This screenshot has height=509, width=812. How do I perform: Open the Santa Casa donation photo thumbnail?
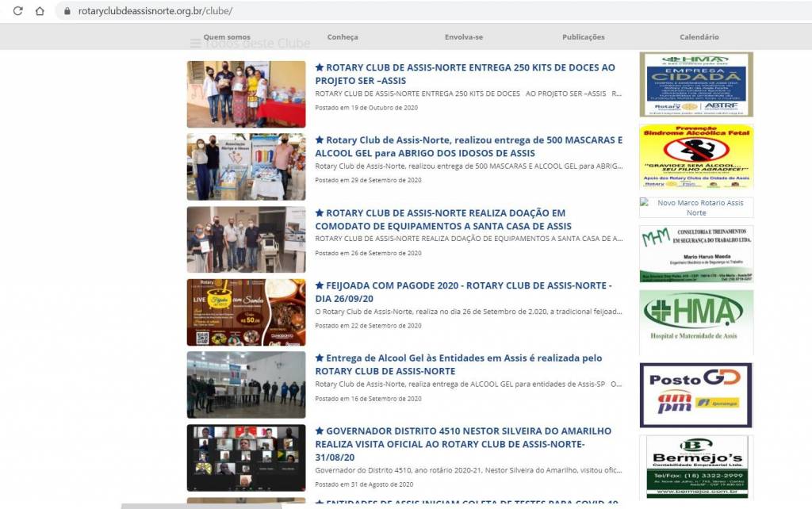tap(246, 239)
